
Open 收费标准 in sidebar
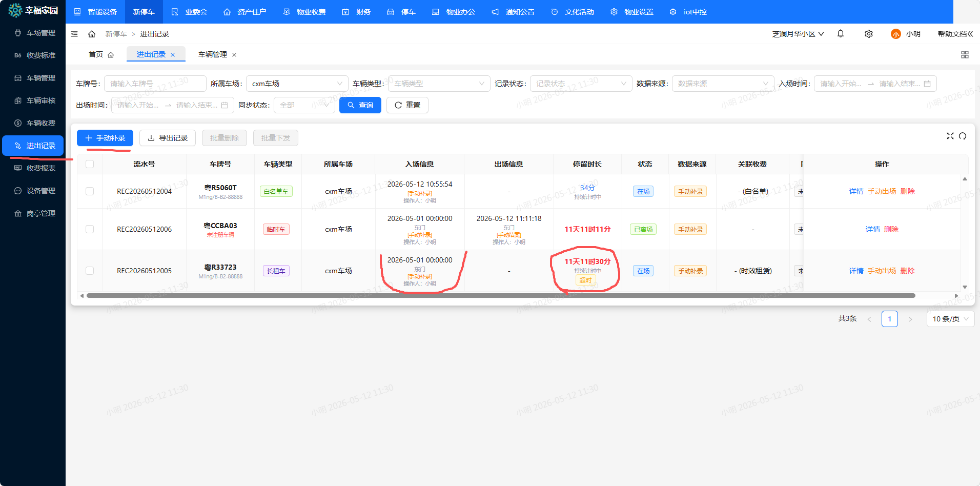click(34, 55)
